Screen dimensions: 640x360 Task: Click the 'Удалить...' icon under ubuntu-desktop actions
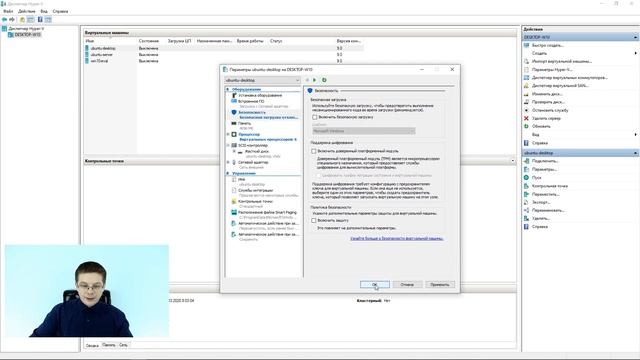527,218
